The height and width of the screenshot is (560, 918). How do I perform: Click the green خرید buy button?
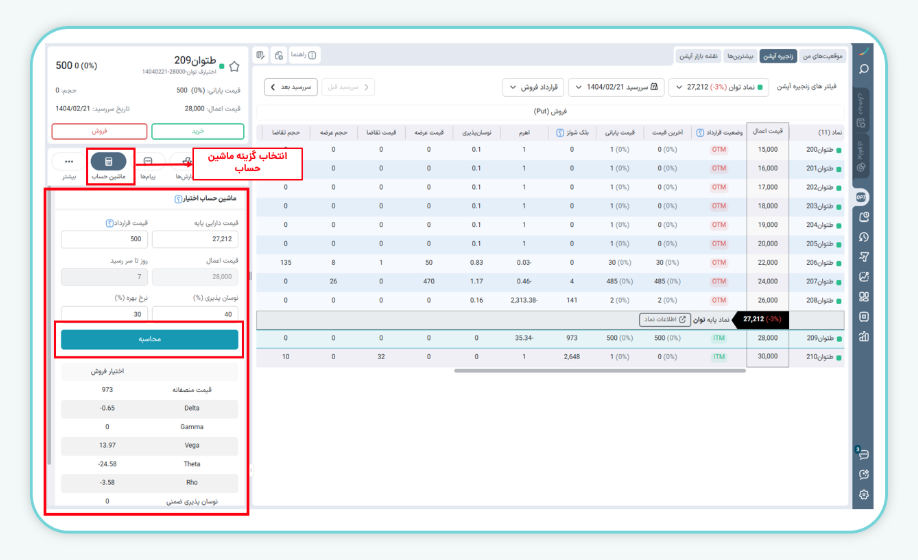[197, 131]
